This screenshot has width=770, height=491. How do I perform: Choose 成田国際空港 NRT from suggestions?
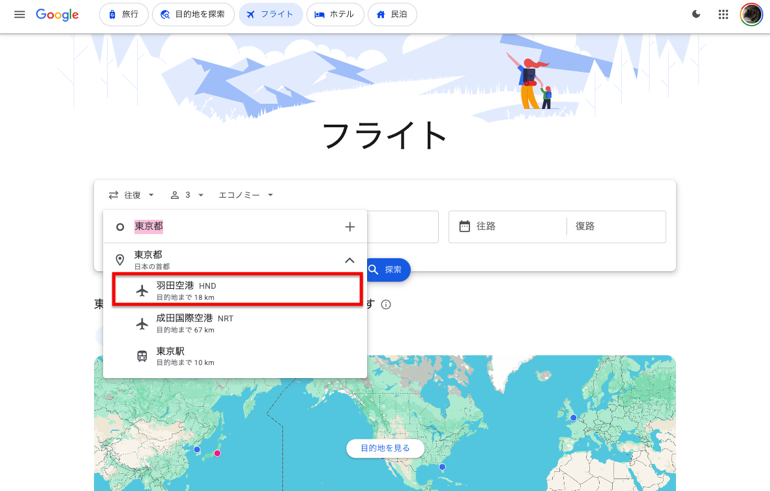(235, 323)
